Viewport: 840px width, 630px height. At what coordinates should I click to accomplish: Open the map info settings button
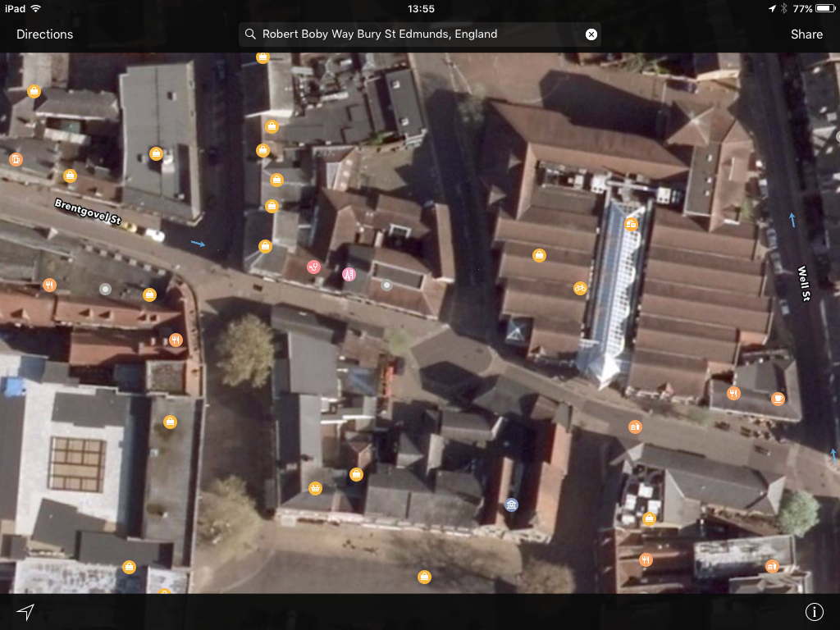click(x=814, y=612)
